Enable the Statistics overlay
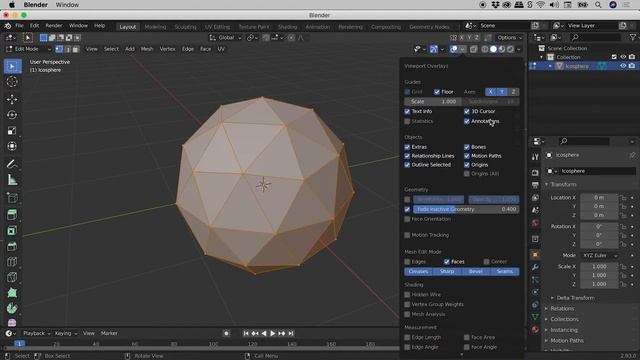The height and width of the screenshot is (360, 640). pyautogui.click(x=407, y=121)
